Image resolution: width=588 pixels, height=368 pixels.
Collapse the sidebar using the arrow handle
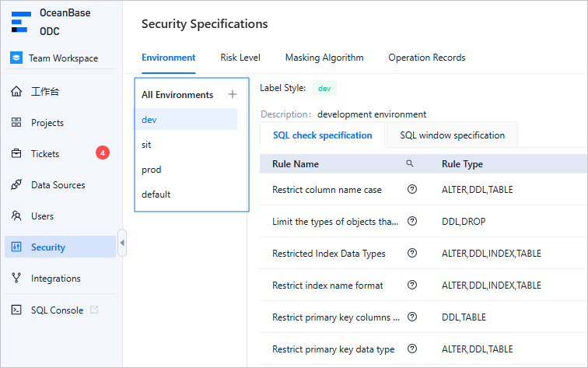(x=122, y=244)
